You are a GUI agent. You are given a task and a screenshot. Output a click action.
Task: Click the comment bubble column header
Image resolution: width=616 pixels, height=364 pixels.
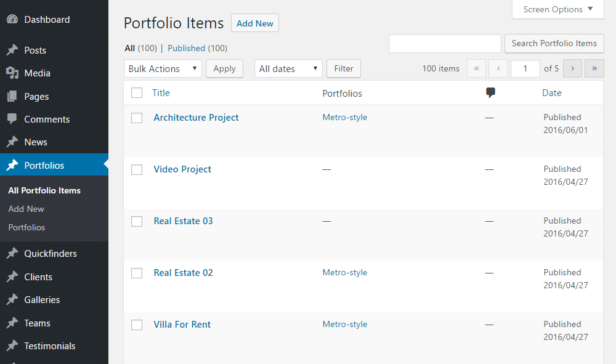pos(490,92)
